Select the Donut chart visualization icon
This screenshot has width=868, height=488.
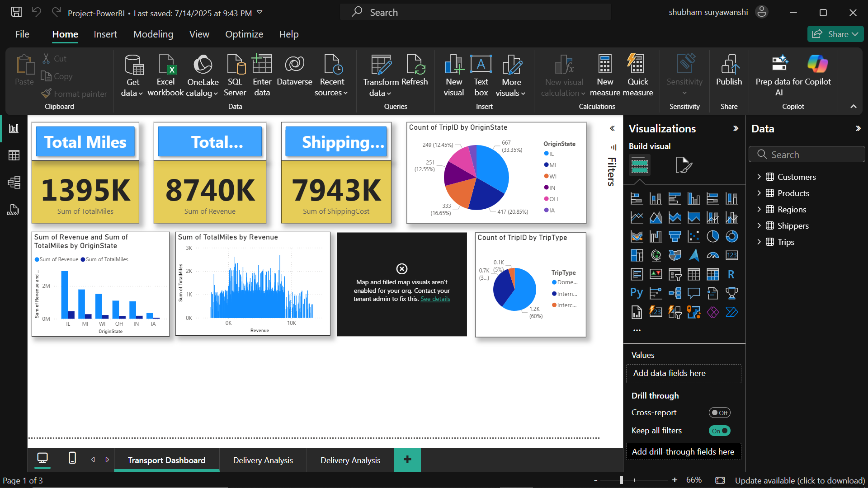pos(731,236)
